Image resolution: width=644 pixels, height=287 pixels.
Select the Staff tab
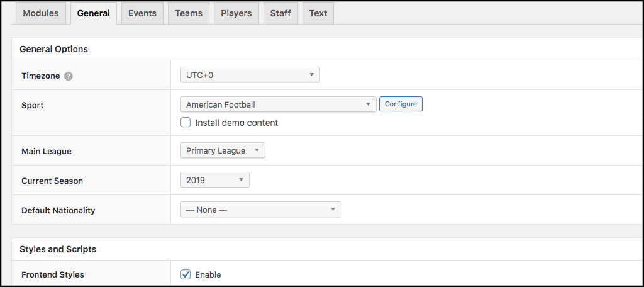280,13
